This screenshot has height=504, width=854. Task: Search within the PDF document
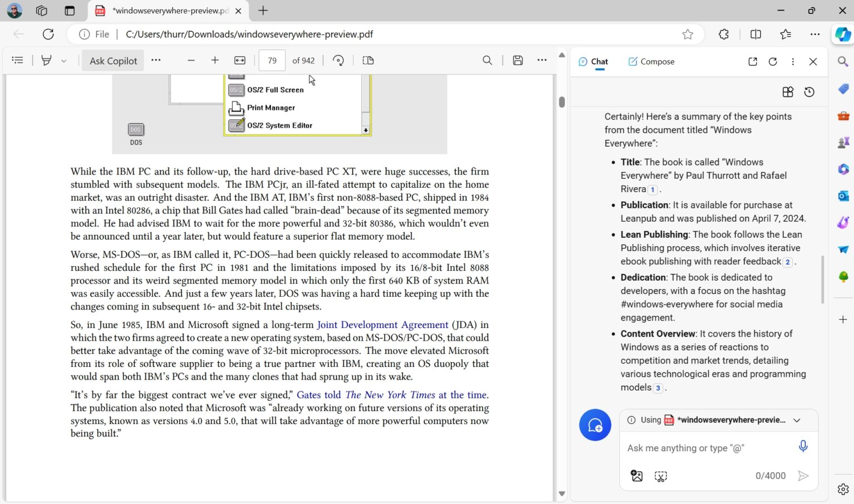click(488, 60)
